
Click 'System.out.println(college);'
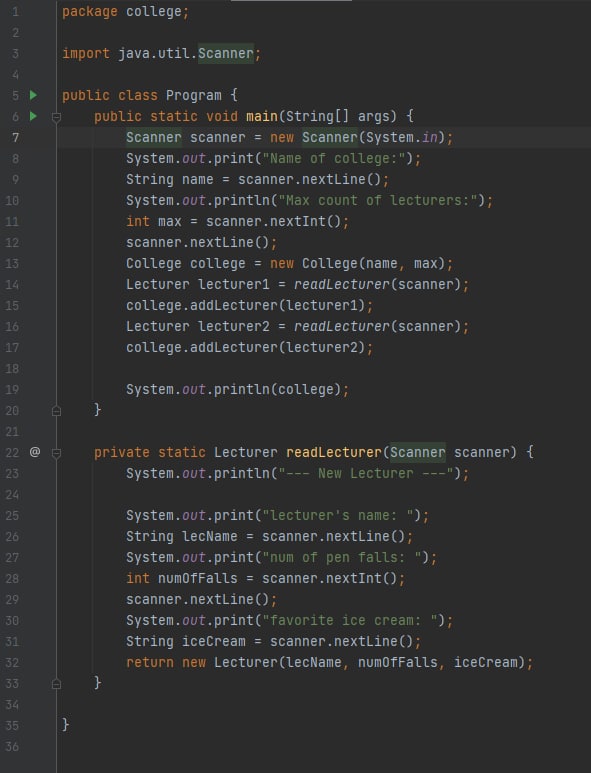coord(238,389)
